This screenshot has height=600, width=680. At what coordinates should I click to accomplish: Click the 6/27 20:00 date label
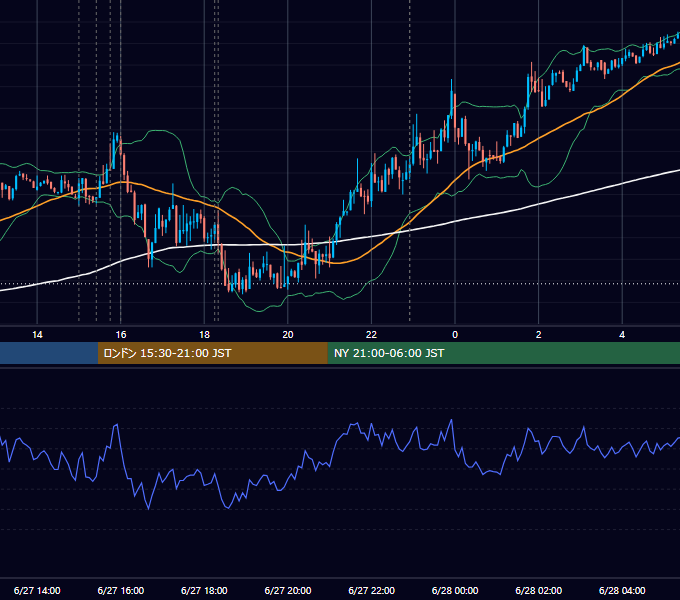click(288, 590)
